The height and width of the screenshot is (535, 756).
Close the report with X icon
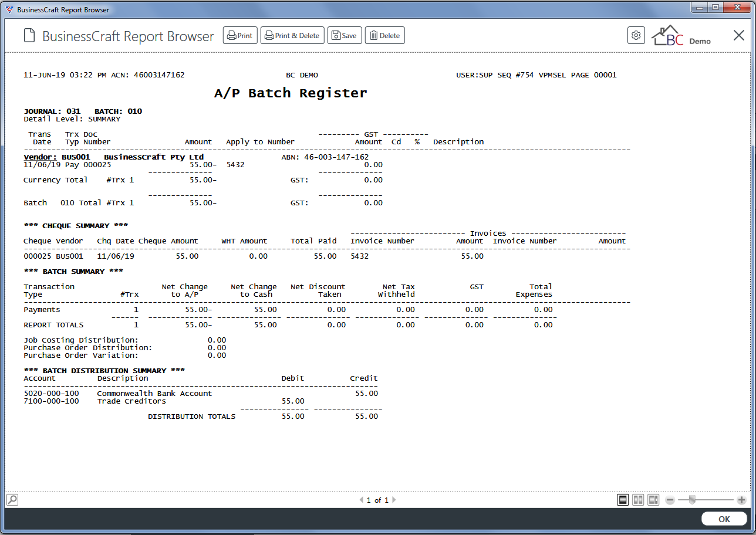(739, 36)
